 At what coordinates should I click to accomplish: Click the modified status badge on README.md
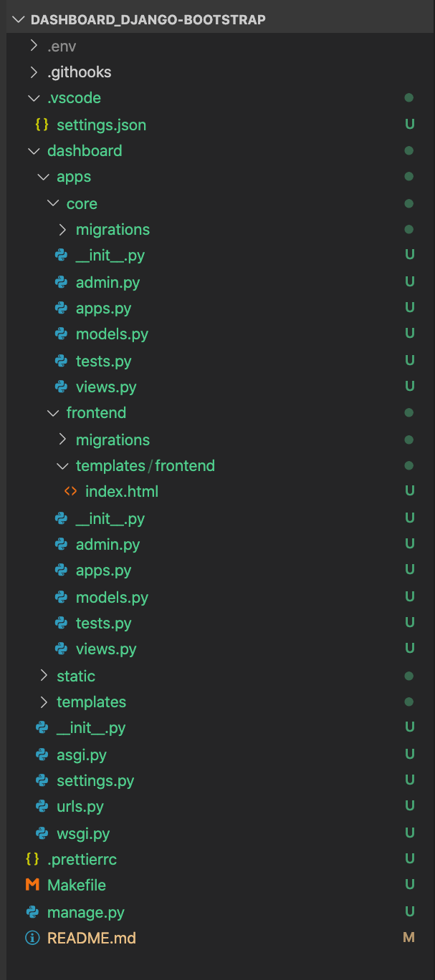409,938
